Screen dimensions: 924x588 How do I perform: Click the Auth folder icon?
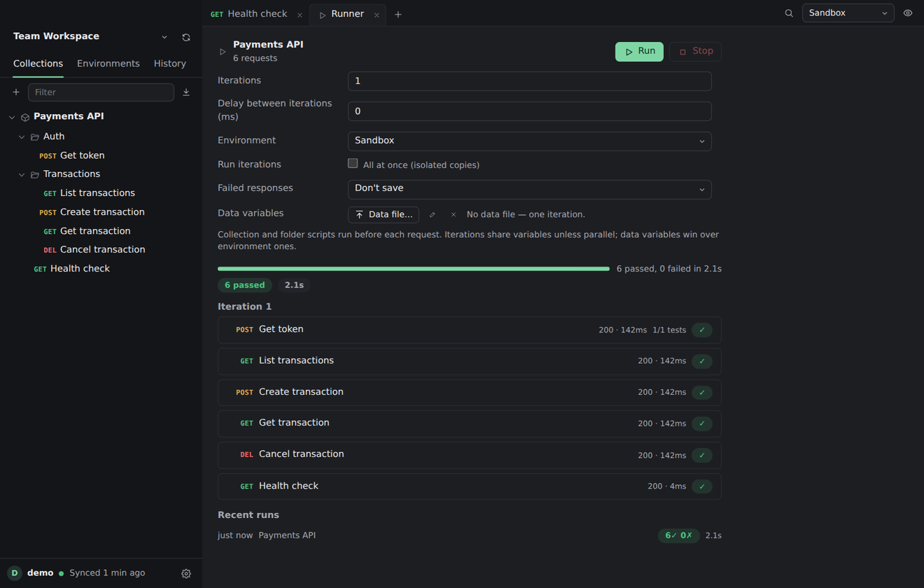pos(35,137)
